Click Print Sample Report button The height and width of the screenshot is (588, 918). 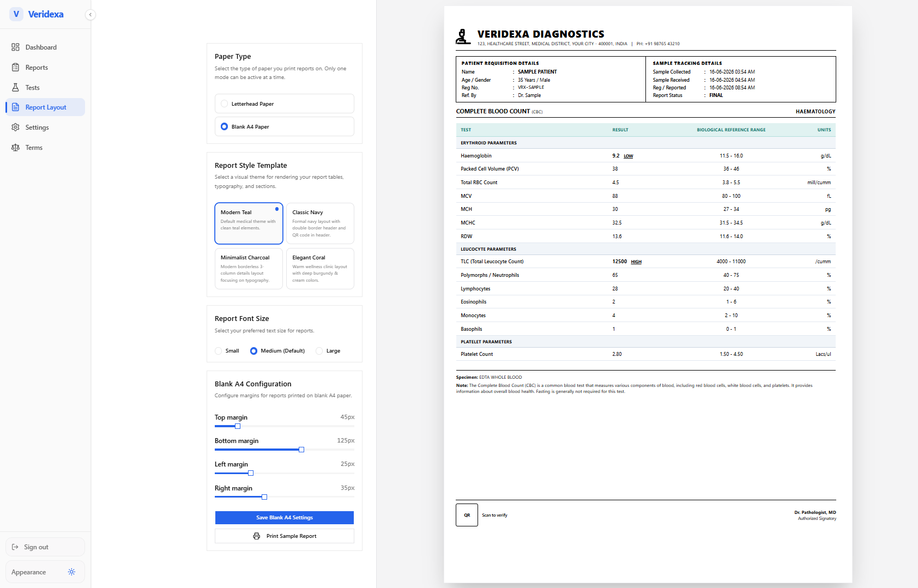[285, 536]
